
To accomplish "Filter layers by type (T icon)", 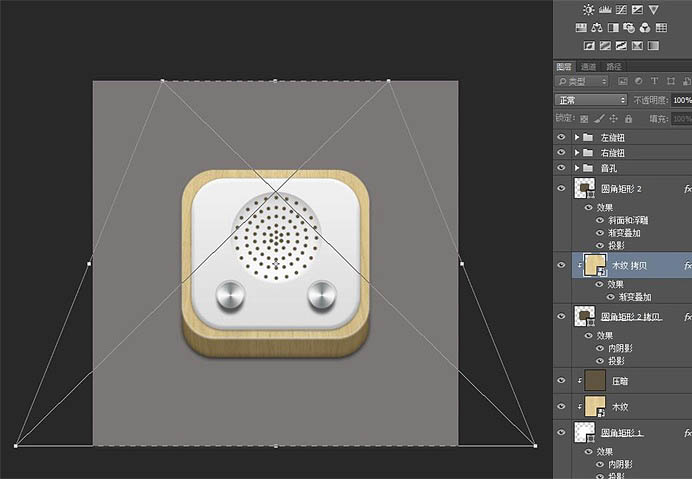I will [x=655, y=81].
